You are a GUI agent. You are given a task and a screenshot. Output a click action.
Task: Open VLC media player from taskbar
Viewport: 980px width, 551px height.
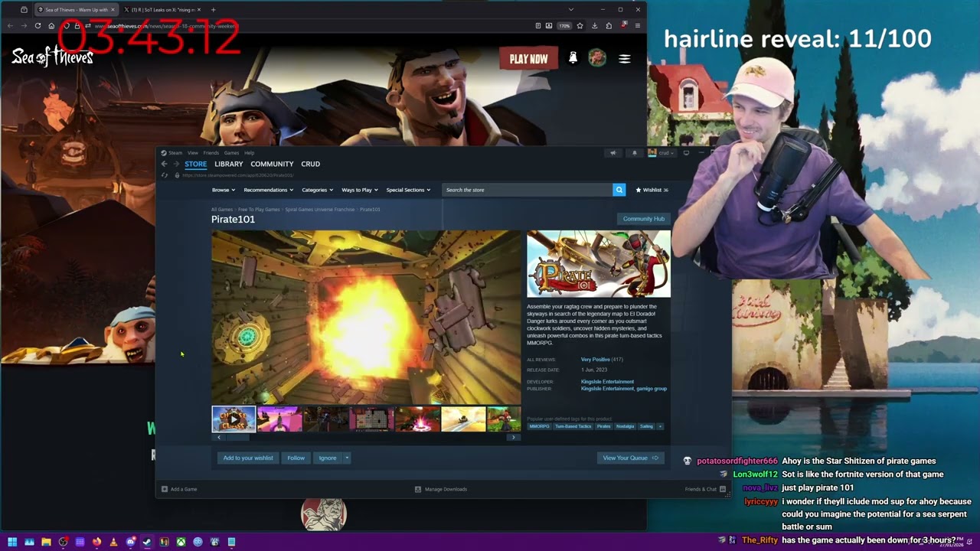point(113,542)
